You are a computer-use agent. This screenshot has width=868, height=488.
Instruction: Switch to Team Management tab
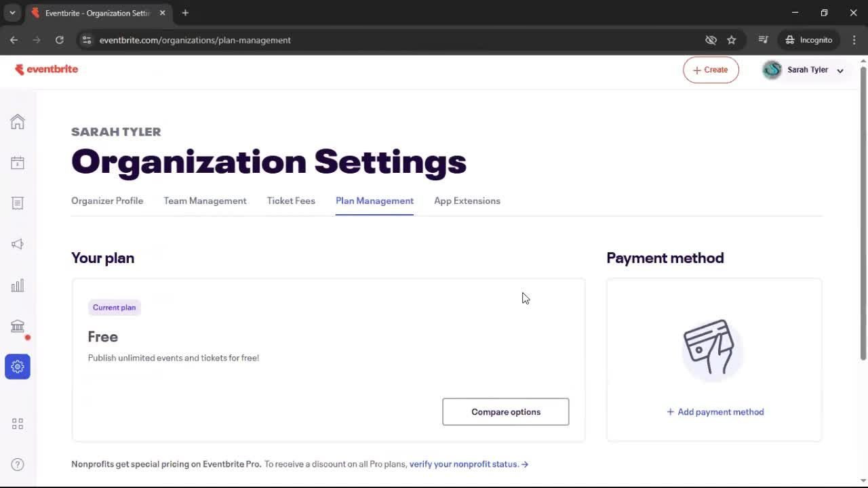coord(205,201)
